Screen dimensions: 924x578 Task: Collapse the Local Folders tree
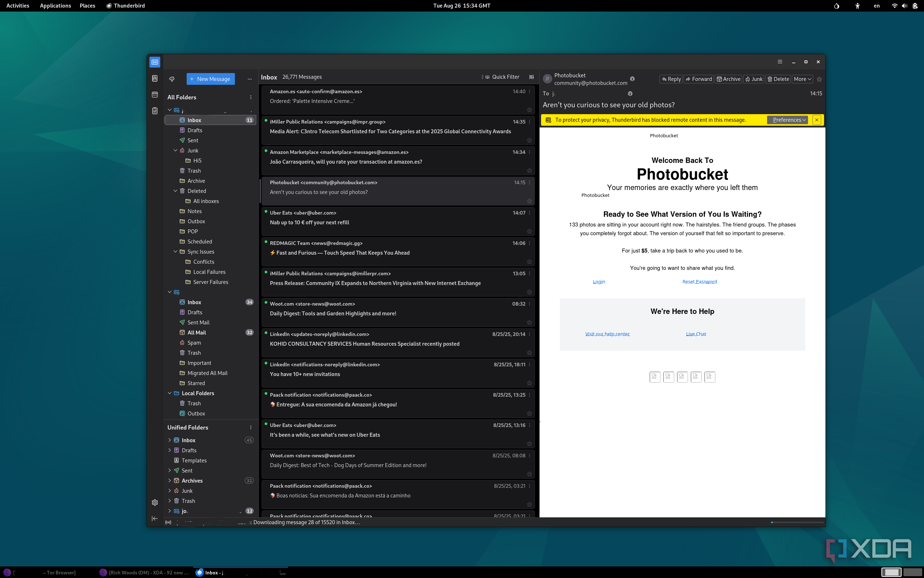click(170, 393)
